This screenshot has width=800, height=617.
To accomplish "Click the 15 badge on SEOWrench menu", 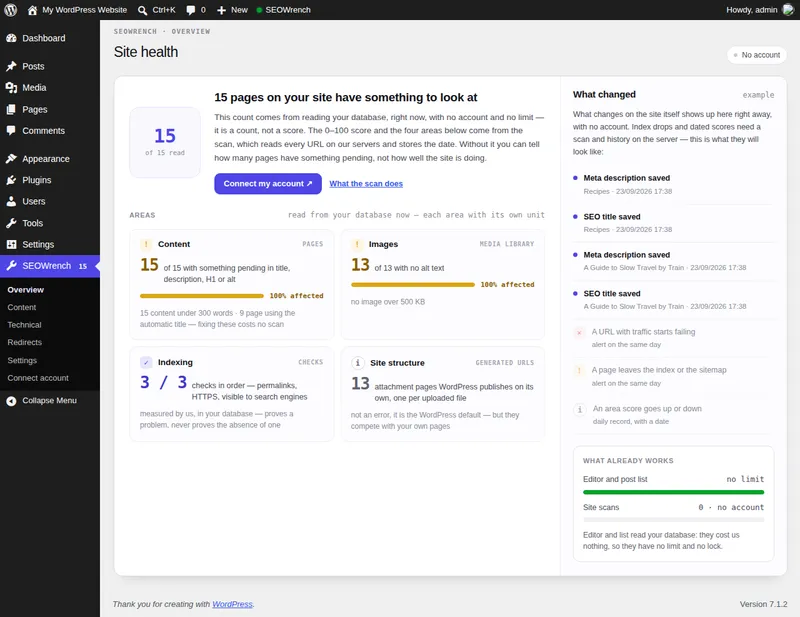I will pyautogui.click(x=83, y=266).
